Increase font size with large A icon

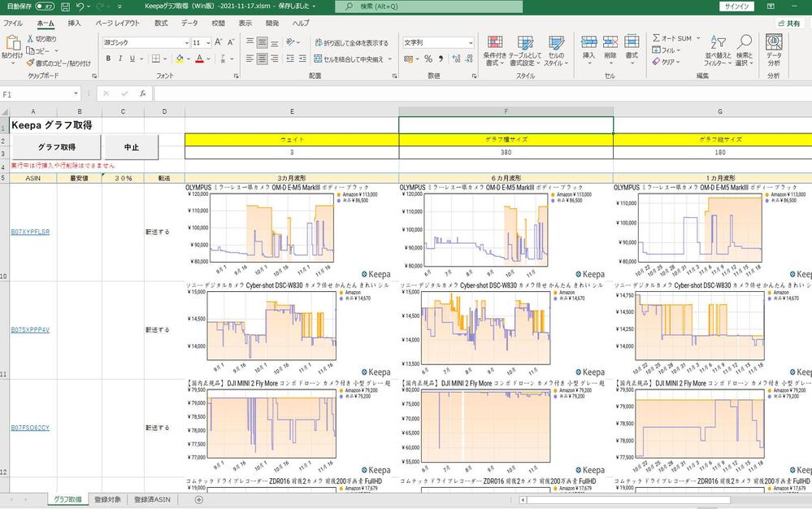click(x=219, y=42)
